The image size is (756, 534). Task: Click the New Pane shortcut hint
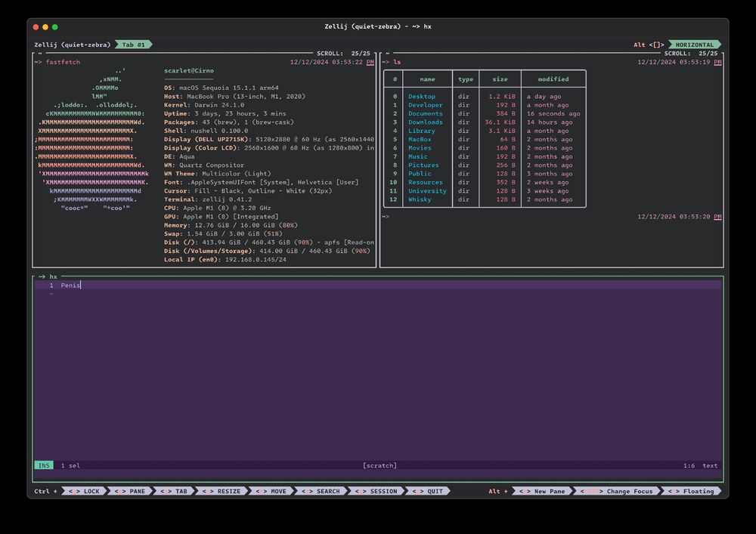point(541,491)
